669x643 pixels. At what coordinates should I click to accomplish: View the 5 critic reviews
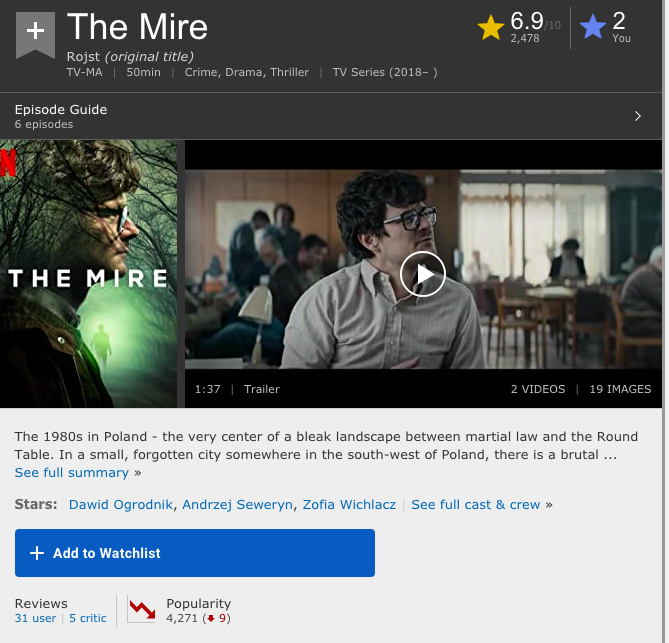click(88, 618)
